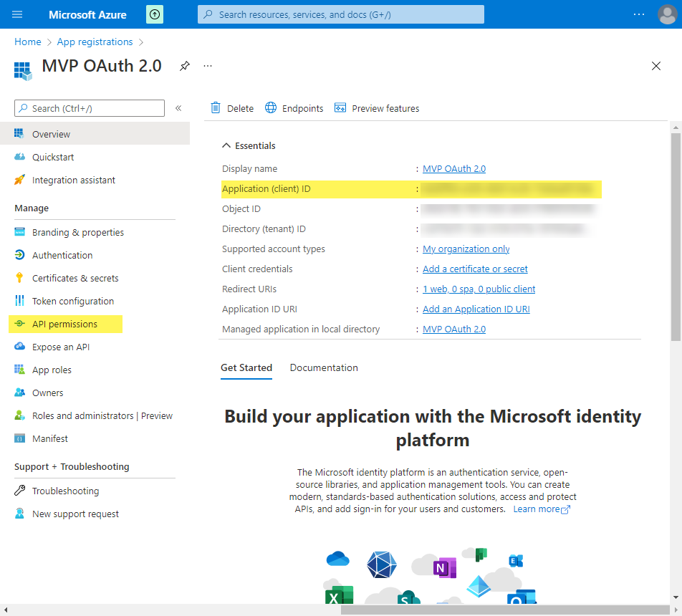
Task: Click the Certificates & secrets key icon
Action: coord(19,277)
